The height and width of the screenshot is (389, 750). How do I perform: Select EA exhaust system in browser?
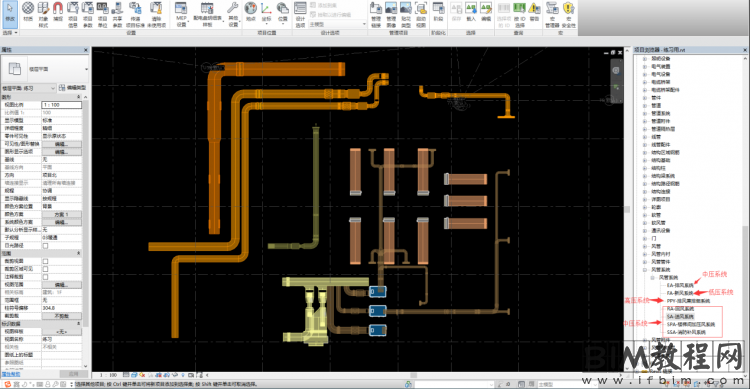tap(680, 285)
